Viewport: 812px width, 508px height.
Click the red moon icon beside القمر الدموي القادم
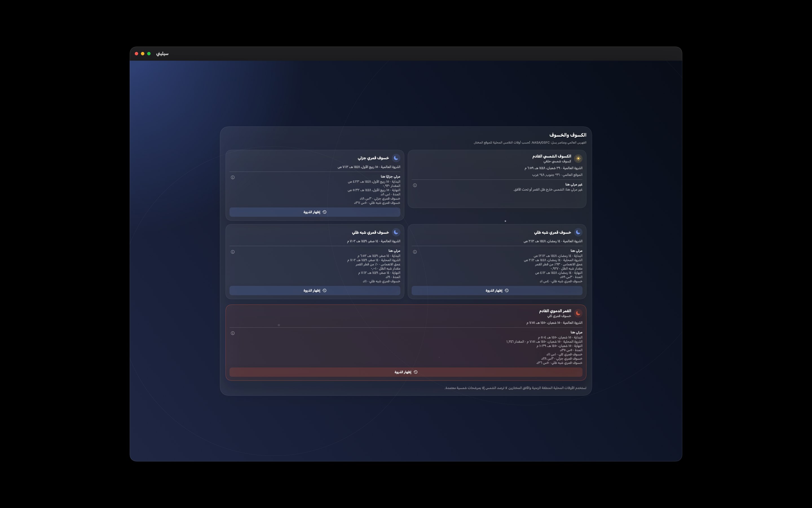(x=578, y=313)
